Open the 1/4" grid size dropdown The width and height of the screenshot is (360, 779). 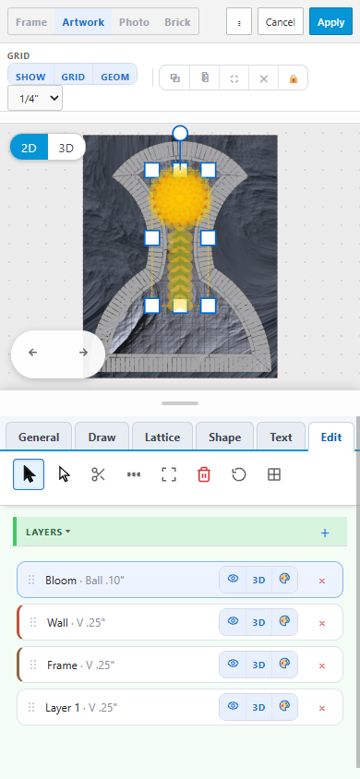tap(35, 98)
